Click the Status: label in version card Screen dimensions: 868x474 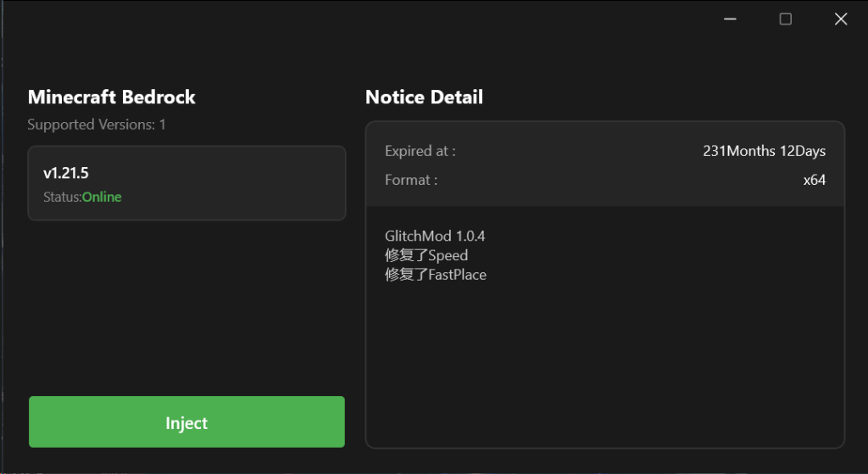[x=62, y=198]
